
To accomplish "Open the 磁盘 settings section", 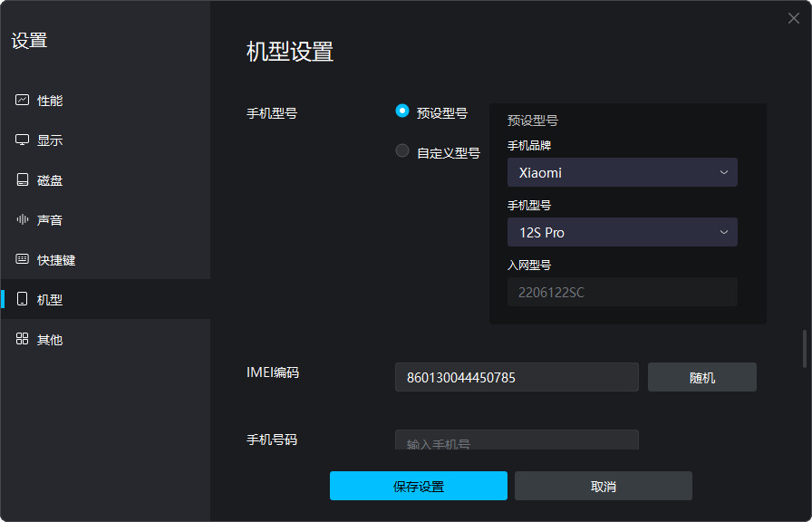I will [x=50, y=180].
